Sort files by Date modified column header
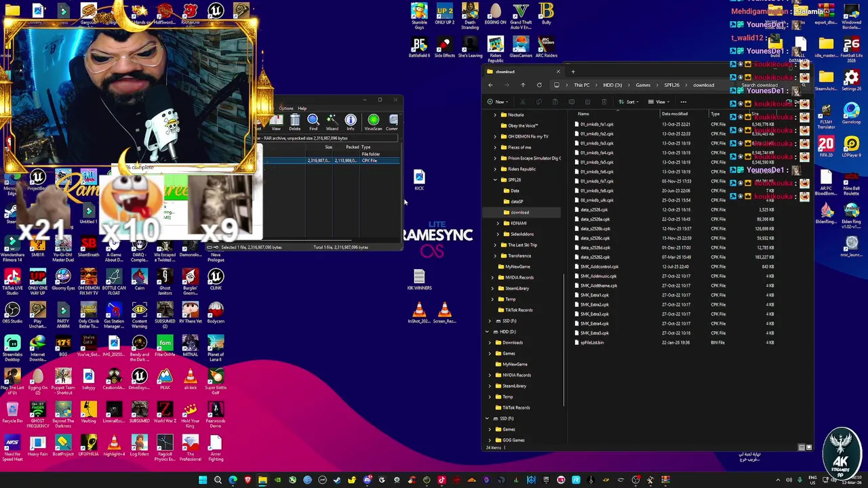The height and width of the screenshot is (488, 868). click(675, 114)
